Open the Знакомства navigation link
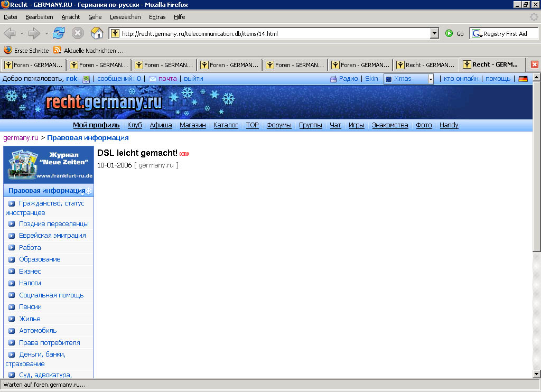 (x=390, y=125)
